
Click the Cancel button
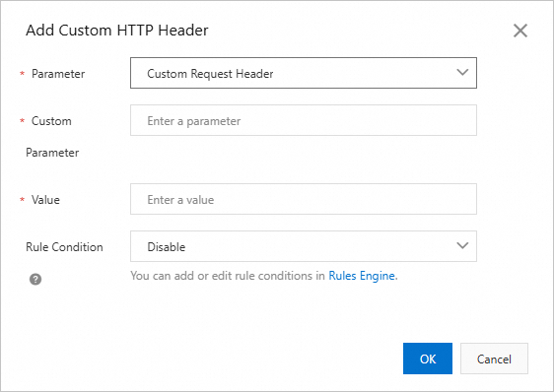(494, 359)
